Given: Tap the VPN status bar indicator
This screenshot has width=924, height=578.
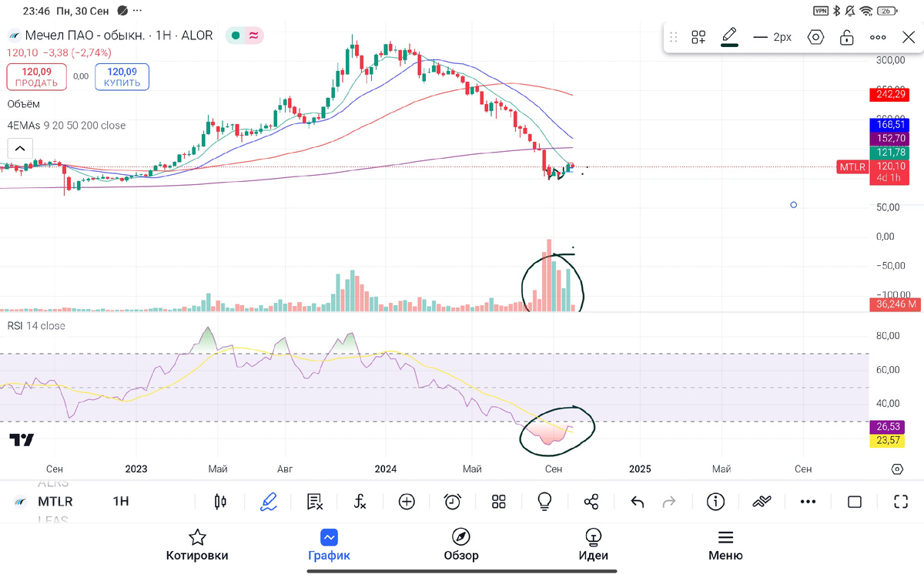Looking at the screenshot, I should (821, 11).
